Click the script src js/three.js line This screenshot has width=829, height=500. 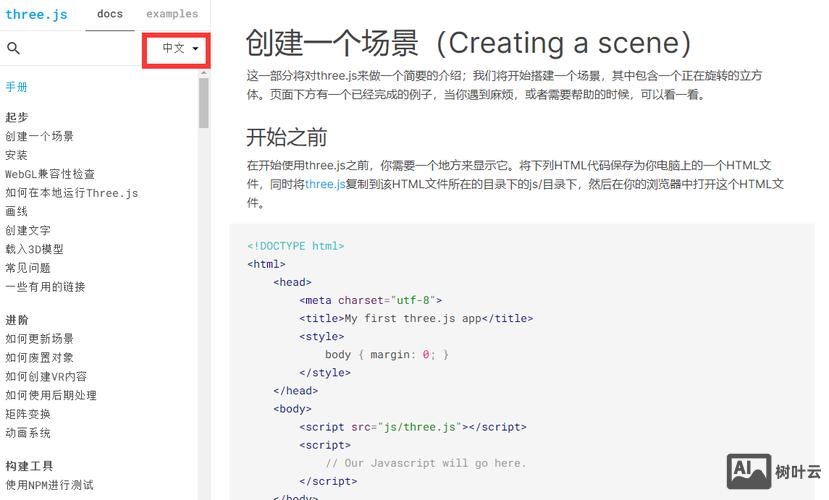click(412, 427)
